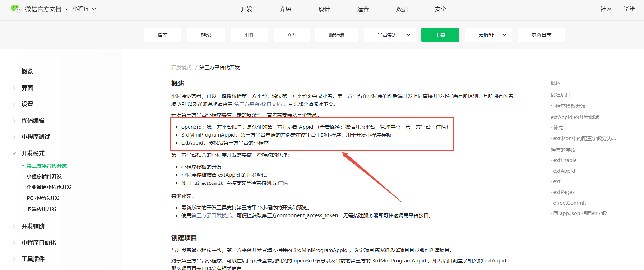Open the 平台能力 dropdown menu
Viewport: 644px width, 270px height.
click(x=390, y=35)
